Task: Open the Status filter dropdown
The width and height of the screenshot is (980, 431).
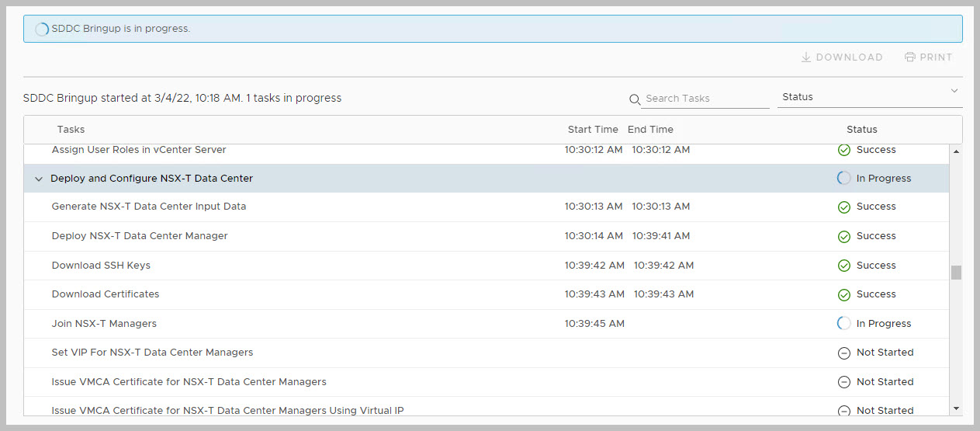Action: [x=869, y=97]
